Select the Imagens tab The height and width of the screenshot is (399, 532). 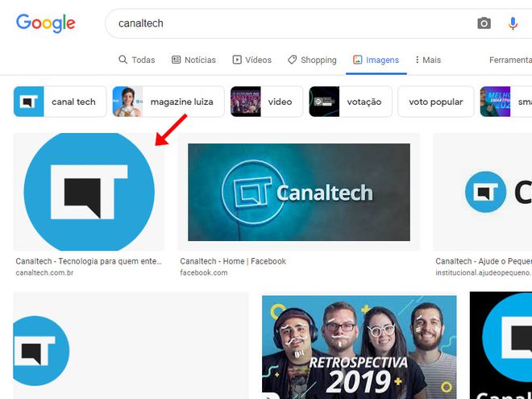[376, 60]
